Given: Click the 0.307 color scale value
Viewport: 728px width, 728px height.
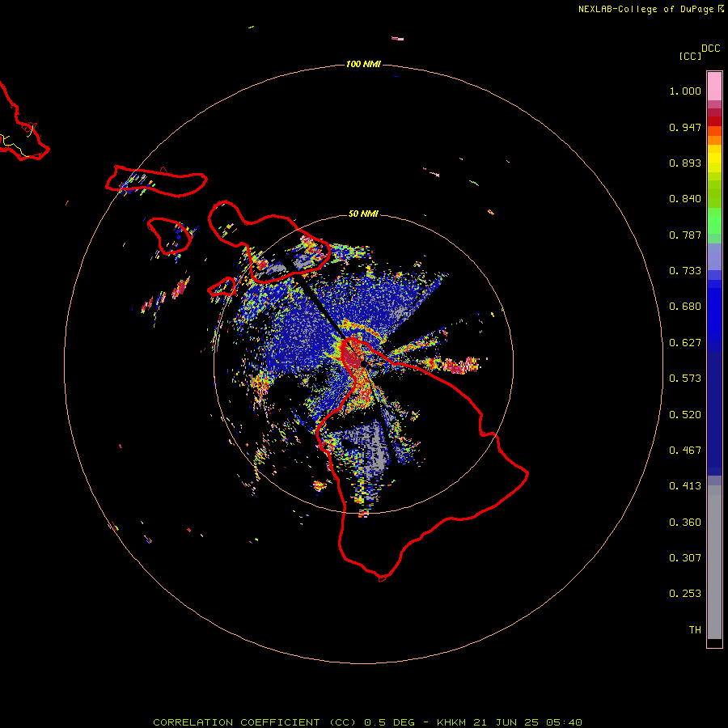Looking at the screenshot, I should pyautogui.click(x=685, y=558).
